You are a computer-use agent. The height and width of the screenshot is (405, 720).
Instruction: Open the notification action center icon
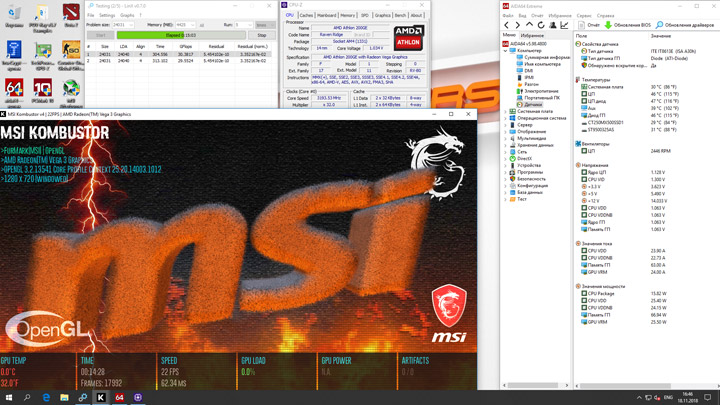708,398
